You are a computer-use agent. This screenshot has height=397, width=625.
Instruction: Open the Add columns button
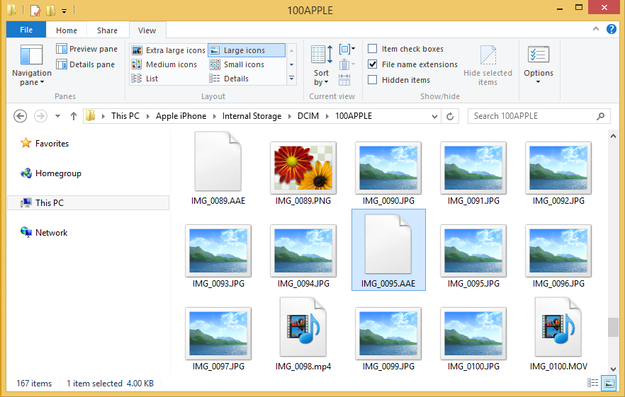346,64
